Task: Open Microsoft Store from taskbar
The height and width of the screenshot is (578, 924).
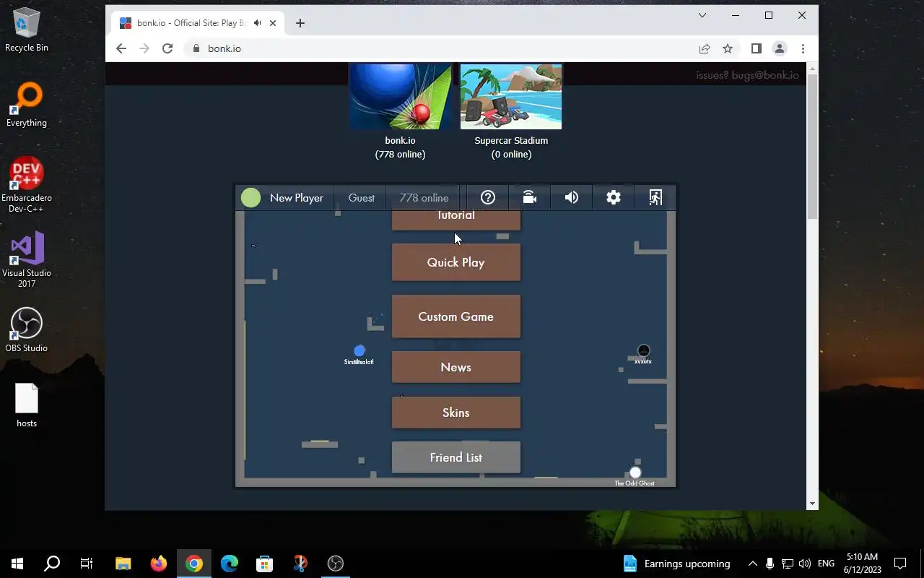Action: pyautogui.click(x=264, y=564)
